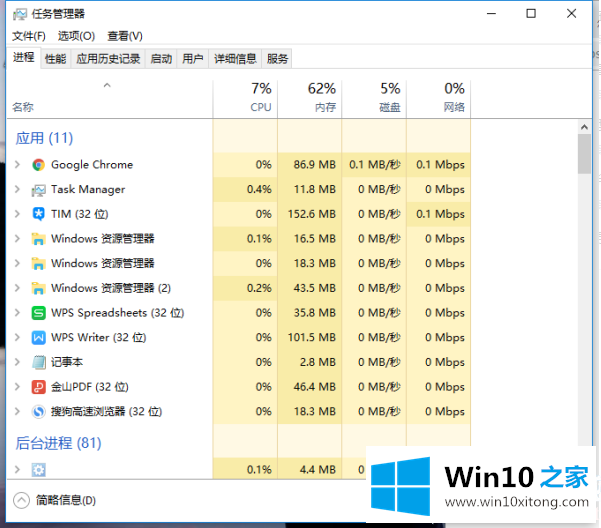Click TIM's 152.6 MB memory value
This screenshot has height=528, width=601.
(312, 214)
